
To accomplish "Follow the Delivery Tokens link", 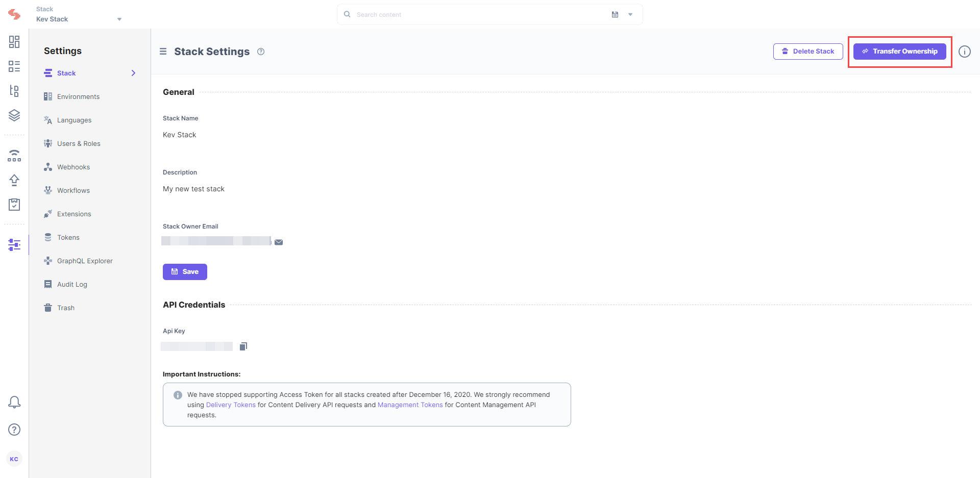I will click(231, 405).
